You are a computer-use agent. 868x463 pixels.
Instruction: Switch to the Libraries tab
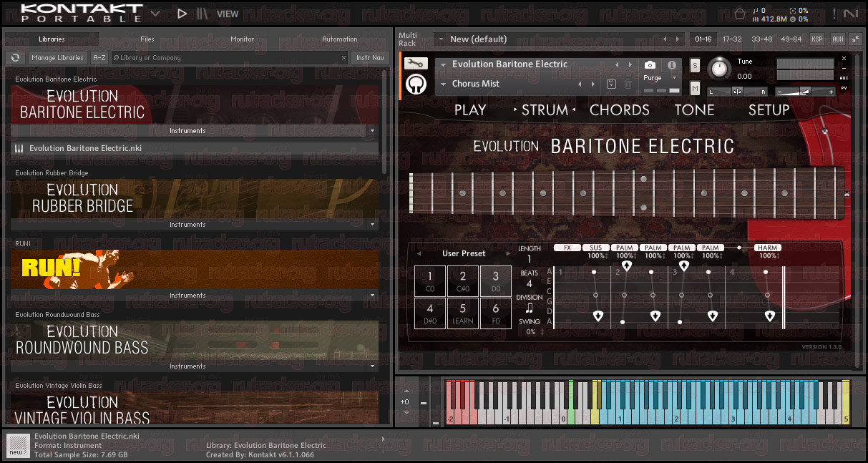(x=52, y=39)
